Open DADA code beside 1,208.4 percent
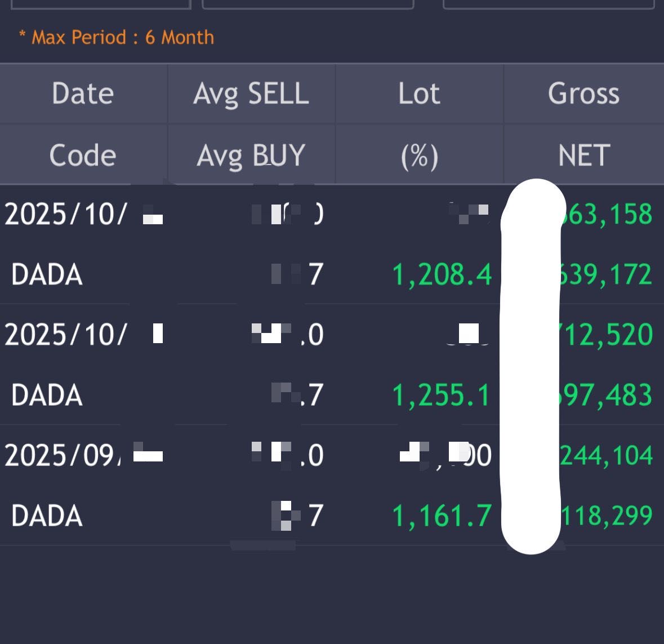 [47, 275]
